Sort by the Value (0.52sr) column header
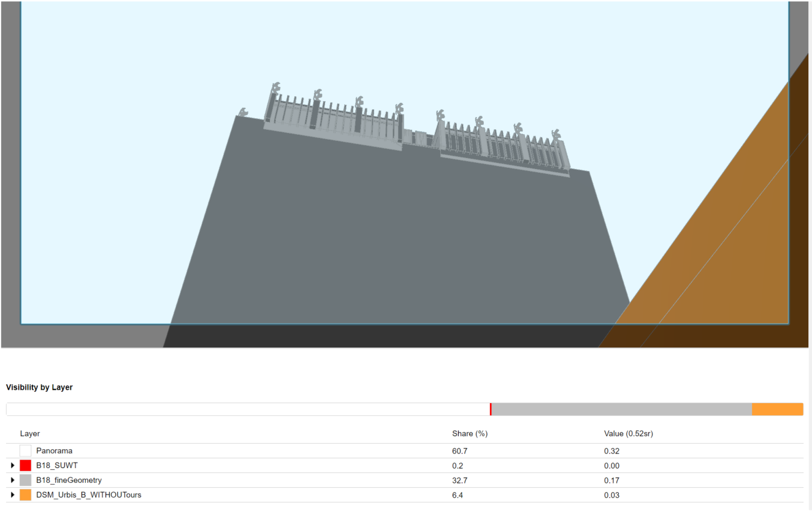This screenshot has height=511, width=812. click(x=628, y=433)
